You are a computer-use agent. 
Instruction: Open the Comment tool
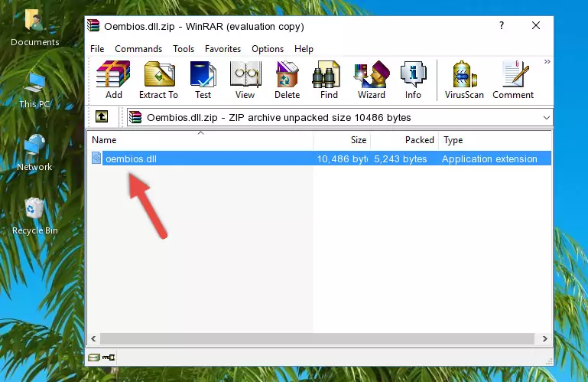(x=513, y=80)
